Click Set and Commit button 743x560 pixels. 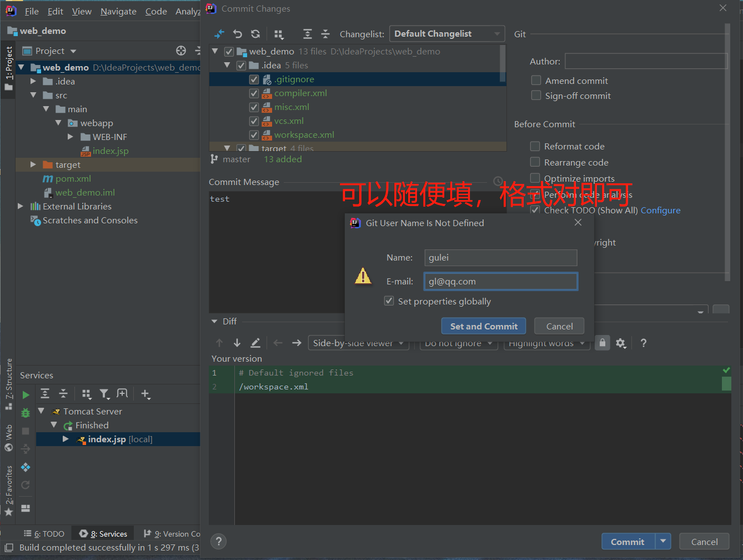tap(484, 326)
